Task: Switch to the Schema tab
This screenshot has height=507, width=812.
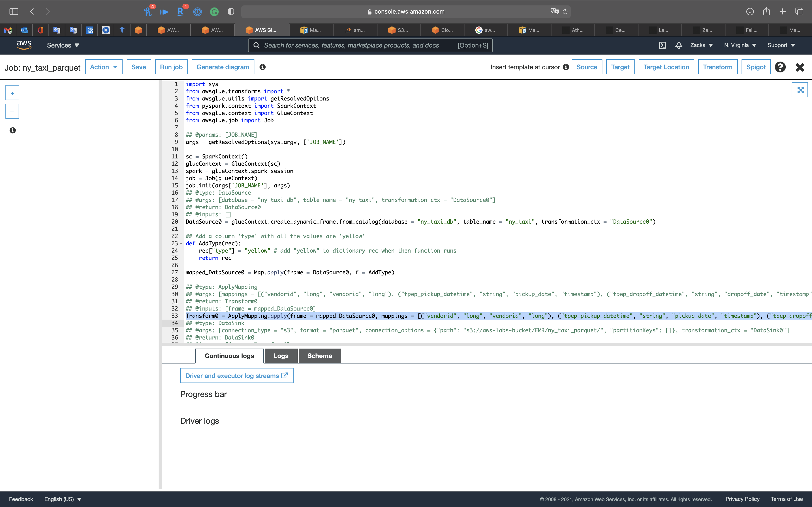Action: click(x=319, y=356)
